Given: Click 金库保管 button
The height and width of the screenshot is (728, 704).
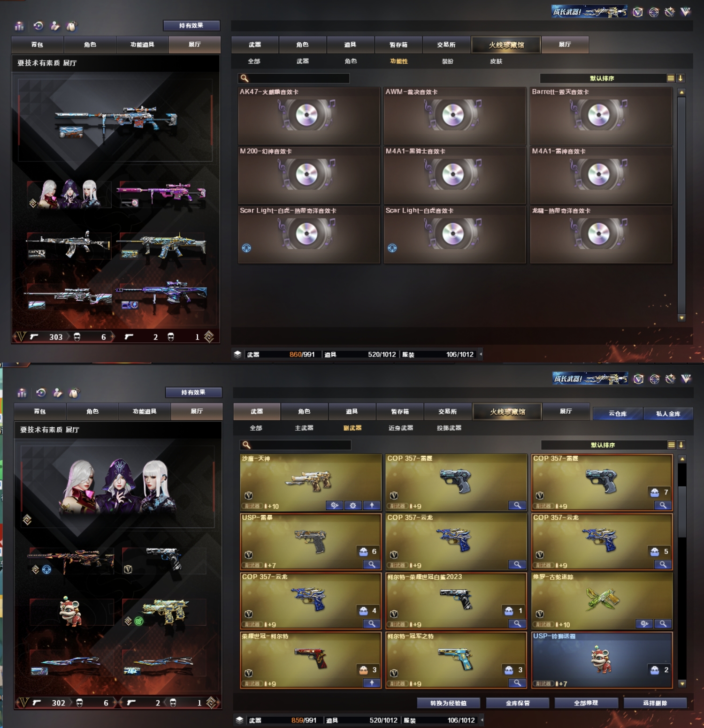Looking at the screenshot, I should pos(518,703).
